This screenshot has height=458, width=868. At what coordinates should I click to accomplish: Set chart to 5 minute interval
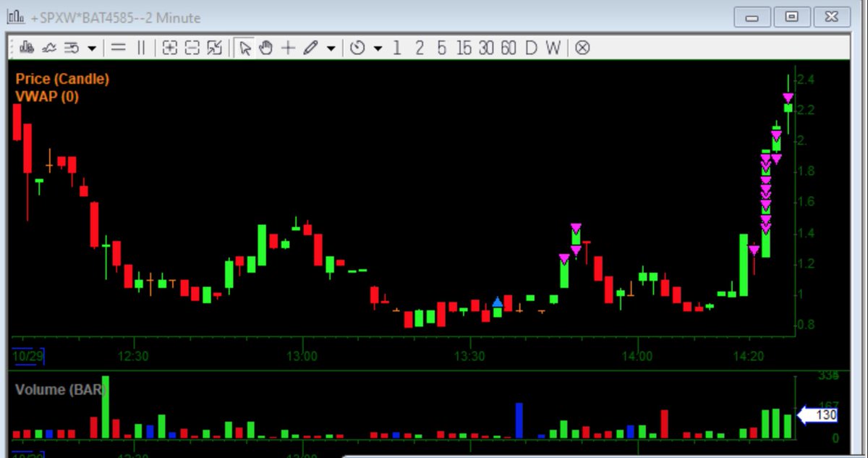point(441,48)
